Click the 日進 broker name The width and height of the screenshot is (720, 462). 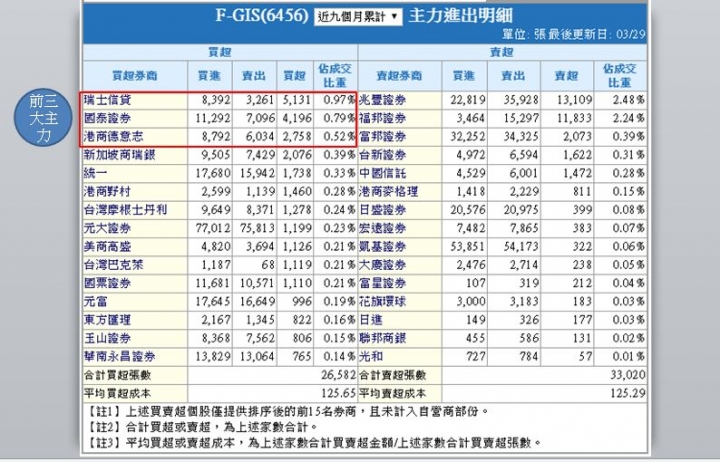tap(371, 320)
